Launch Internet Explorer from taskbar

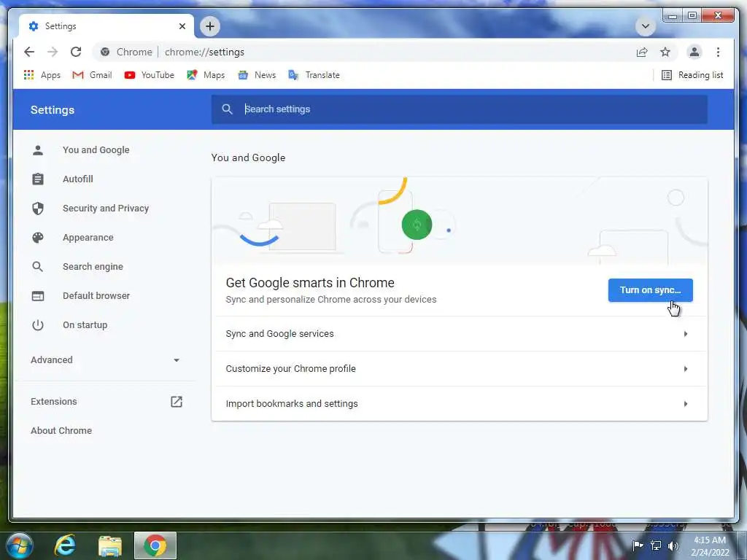click(65, 545)
